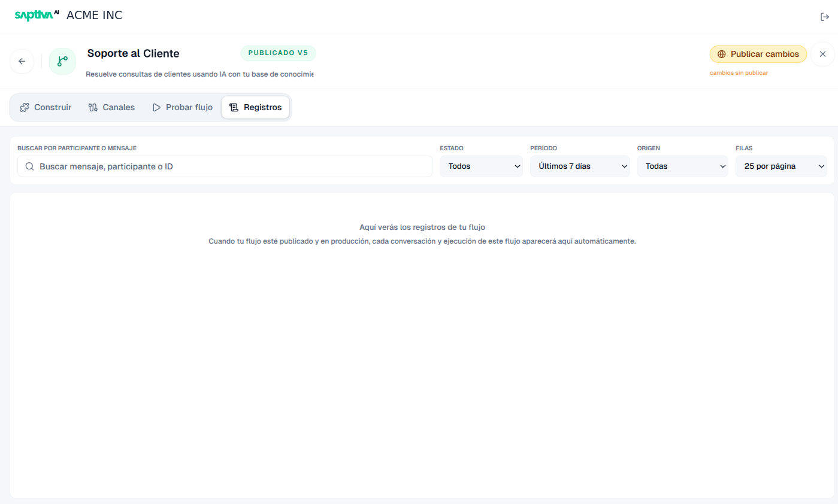Open the Canales tab
838x504 pixels.
click(x=112, y=108)
